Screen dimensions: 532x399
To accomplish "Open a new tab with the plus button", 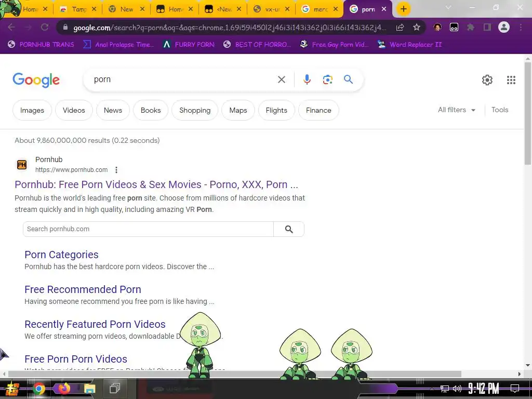I will click(403, 9).
